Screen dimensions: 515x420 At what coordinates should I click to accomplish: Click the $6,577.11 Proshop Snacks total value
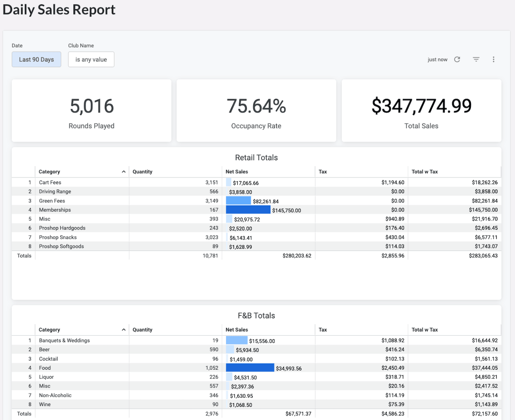[486, 237]
